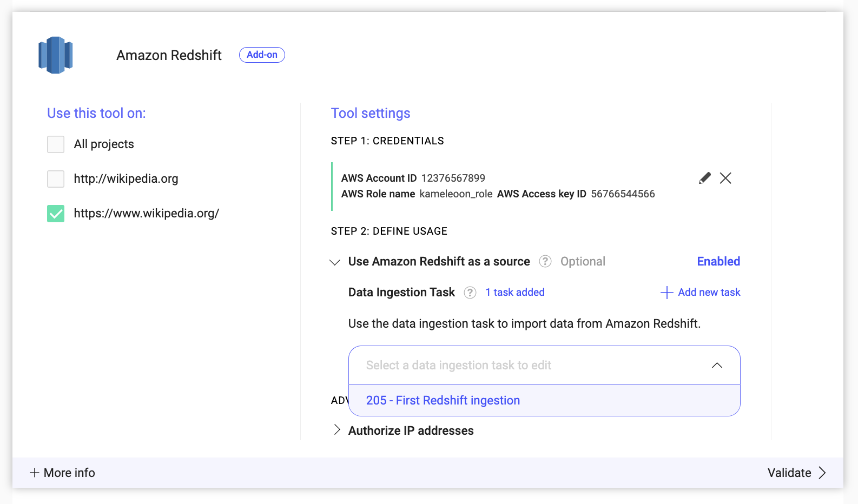This screenshot has width=858, height=504.
Task: Click the plus icon beside More info
Action: pos(34,473)
